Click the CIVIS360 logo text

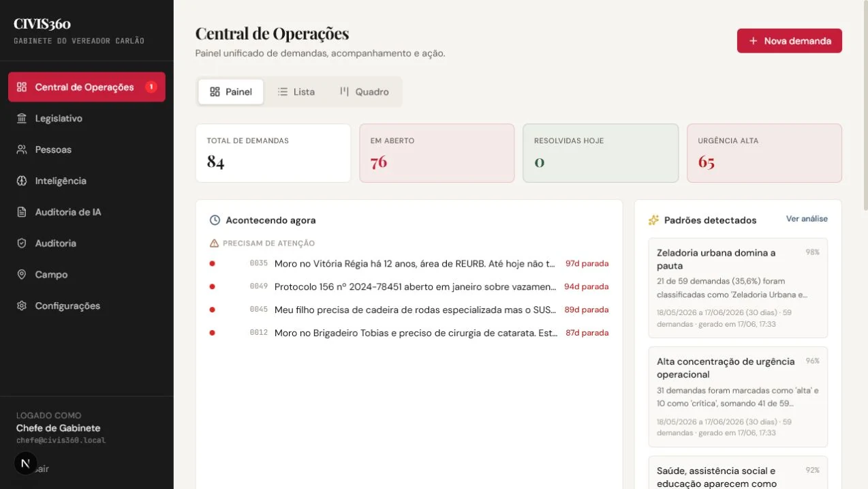42,24
